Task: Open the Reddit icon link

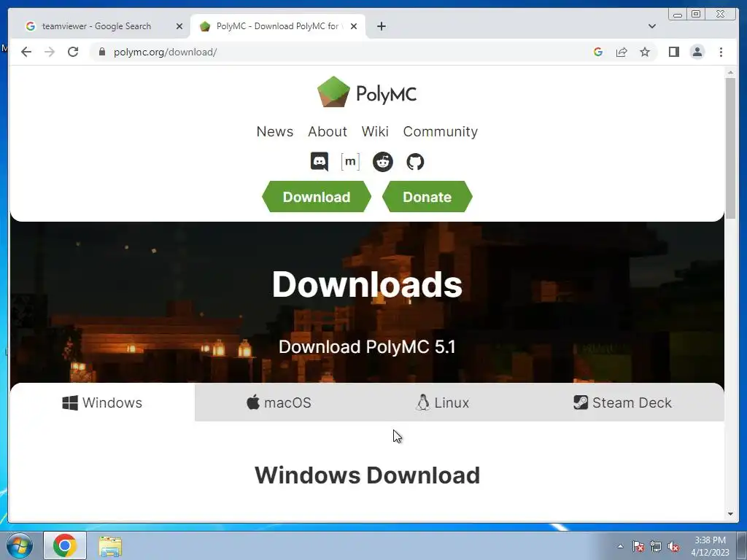Action: pos(382,162)
